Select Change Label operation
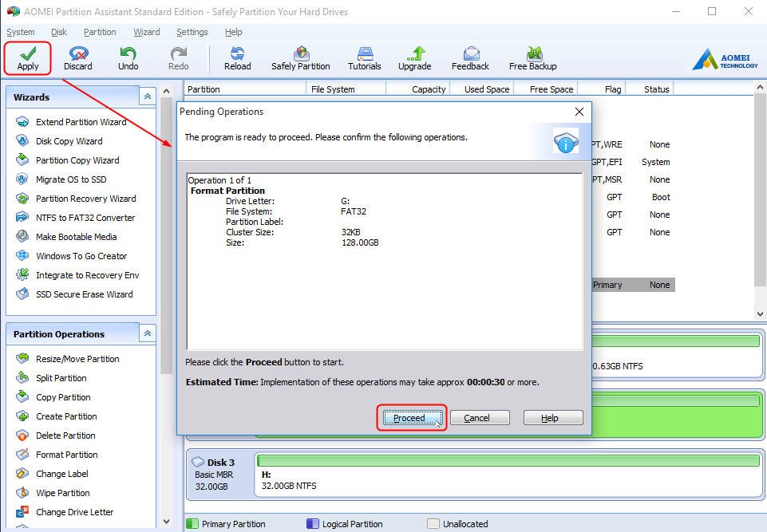Viewport: 767px width, 532px height. [x=53, y=473]
